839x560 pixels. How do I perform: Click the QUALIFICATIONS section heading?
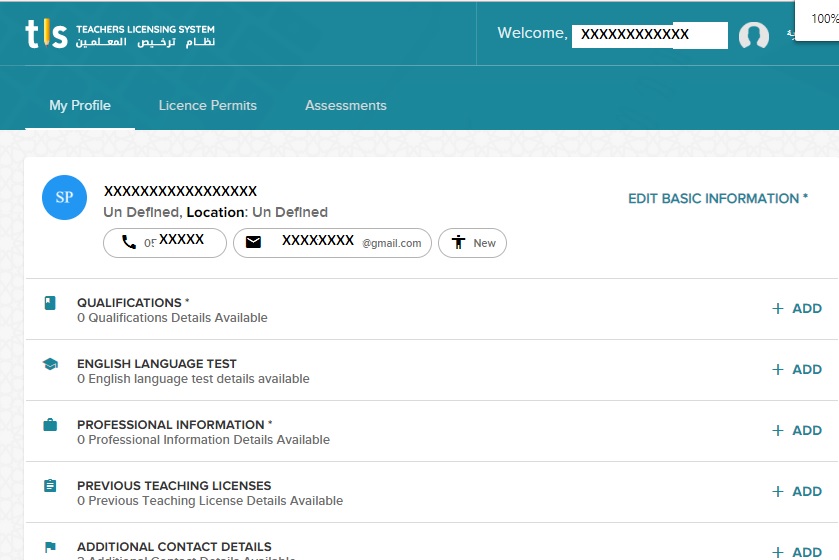coord(133,303)
